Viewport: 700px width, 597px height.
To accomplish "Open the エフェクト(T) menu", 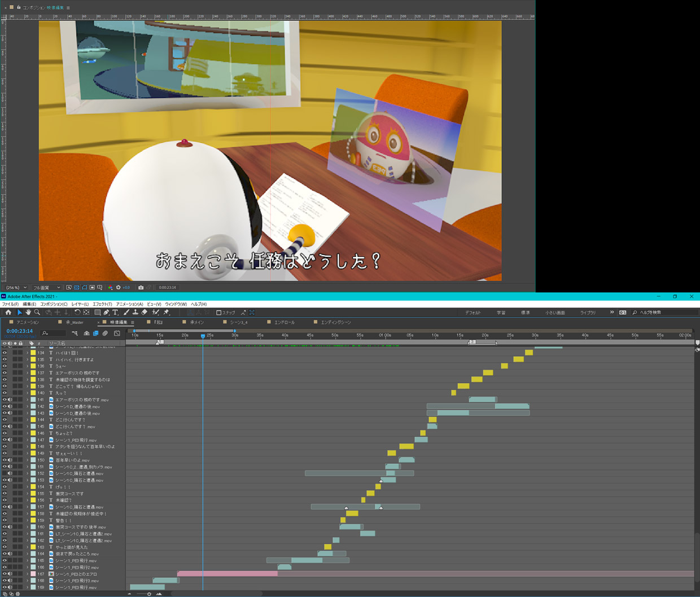I will 102,304.
